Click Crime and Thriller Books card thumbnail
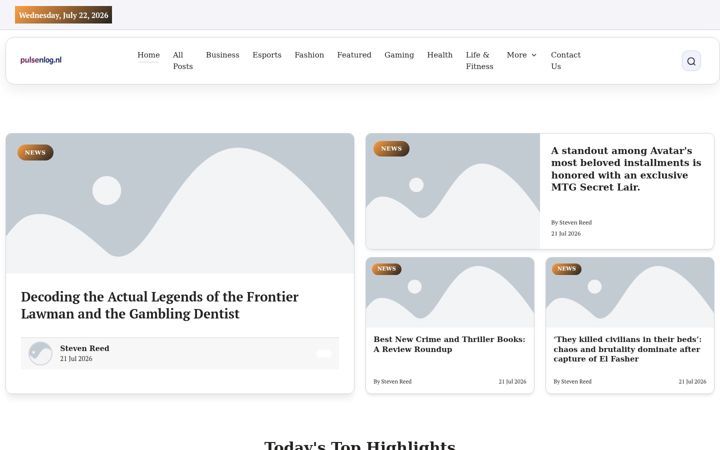This screenshot has width=720, height=450. tap(450, 292)
